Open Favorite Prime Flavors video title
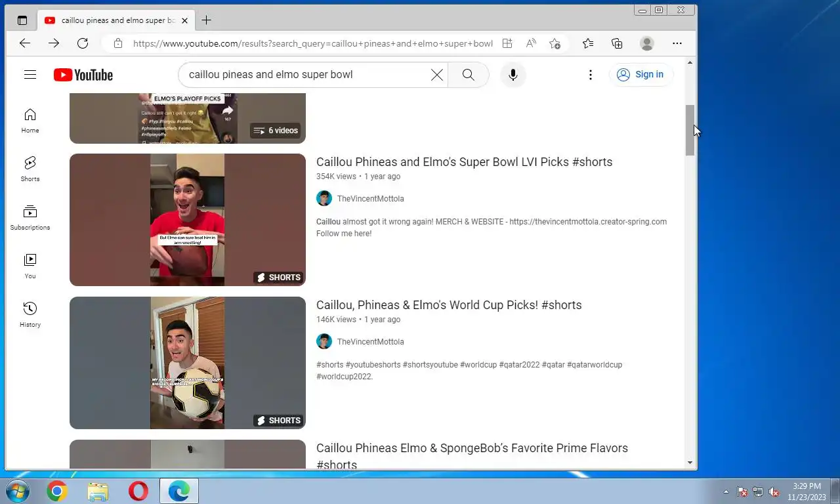840x504 pixels. (x=472, y=456)
